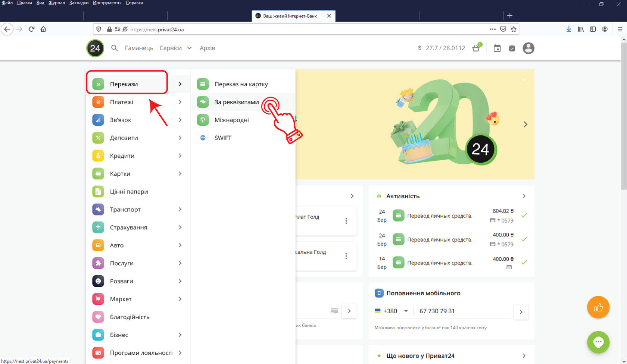627x364 pixels.
Task: Expand the Активність section chevron
Action: [524, 196]
